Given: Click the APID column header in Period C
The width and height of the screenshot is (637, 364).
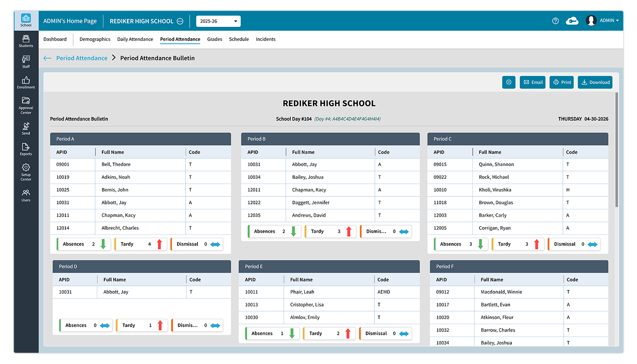Looking at the screenshot, I should coord(439,152).
